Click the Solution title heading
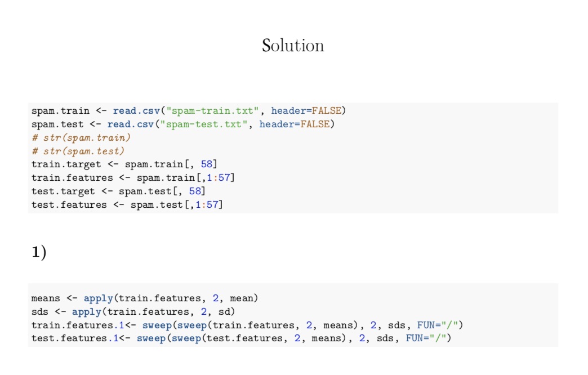Viewport: 588px width, 375px height. [x=293, y=46]
